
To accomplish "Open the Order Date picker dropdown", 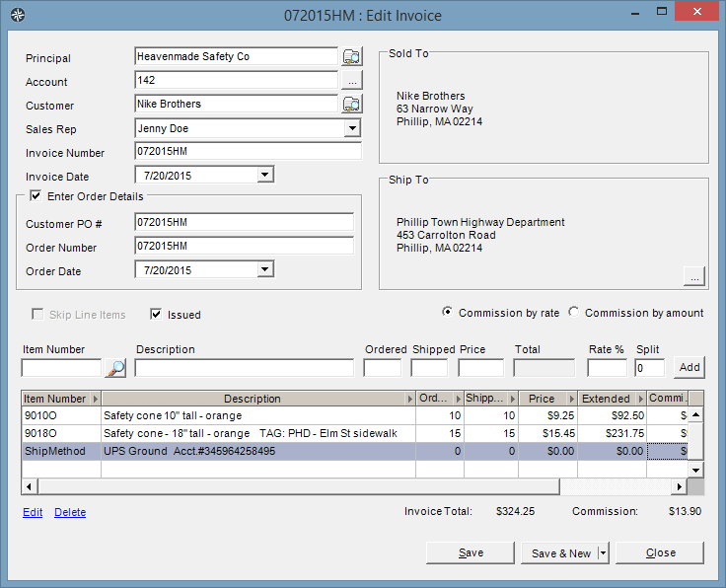I will pyautogui.click(x=264, y=269).
